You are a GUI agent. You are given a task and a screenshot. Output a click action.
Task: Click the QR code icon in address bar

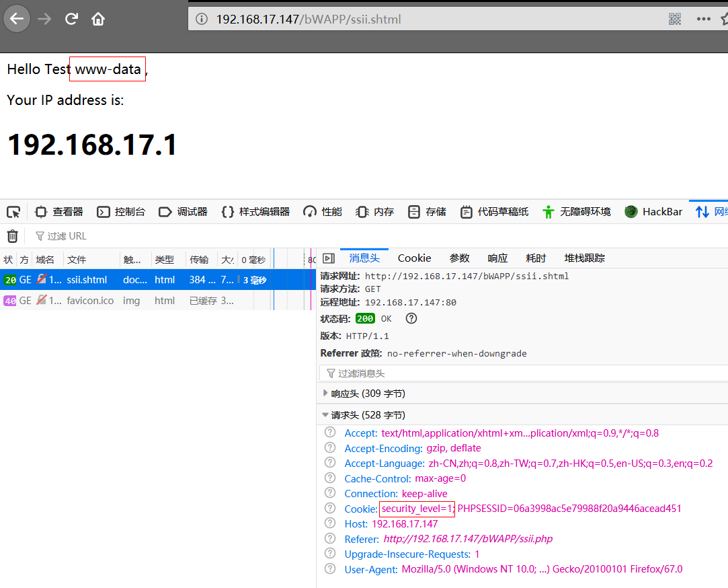[675, 19]
